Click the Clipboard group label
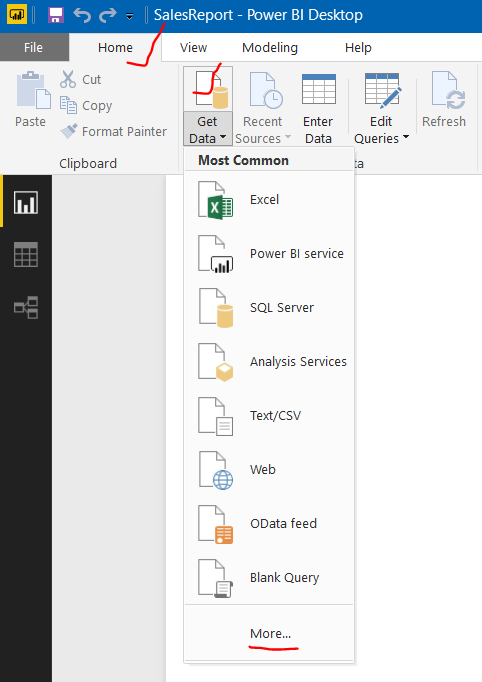 (x=88, y=164)
